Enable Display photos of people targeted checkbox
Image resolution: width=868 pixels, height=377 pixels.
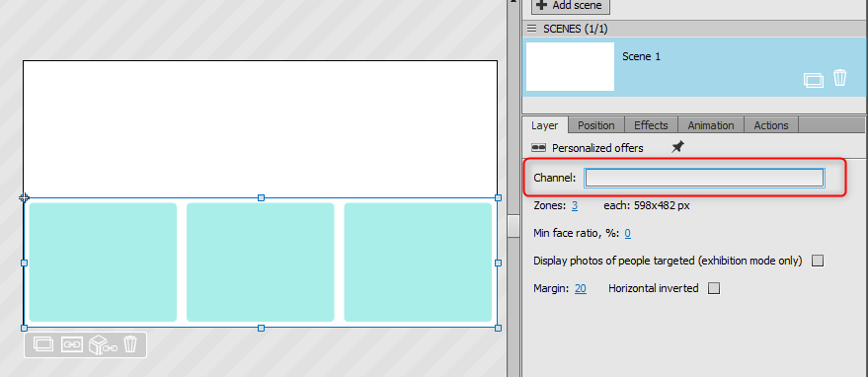click(x=817, y=261)
